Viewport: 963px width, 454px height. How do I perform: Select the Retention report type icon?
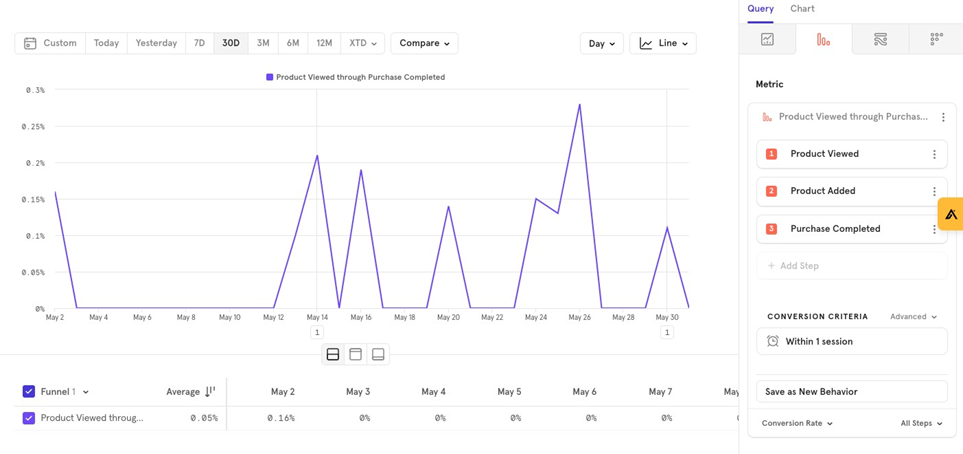936,40
